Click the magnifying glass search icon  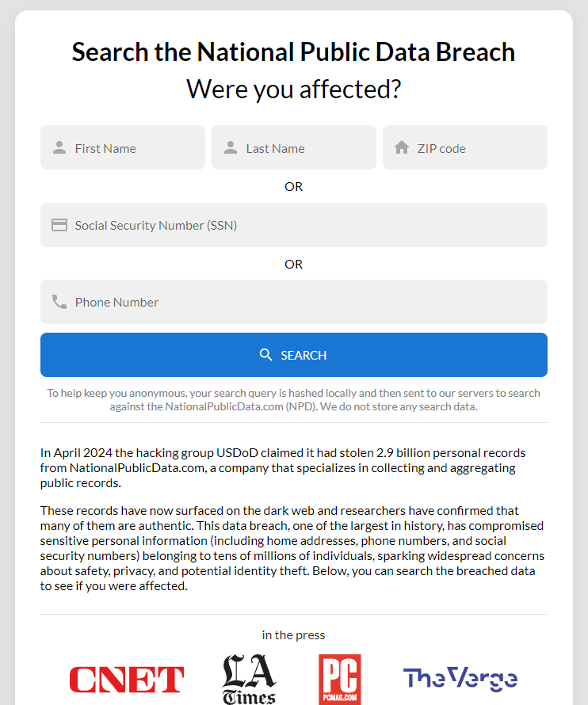click(266, 355)
